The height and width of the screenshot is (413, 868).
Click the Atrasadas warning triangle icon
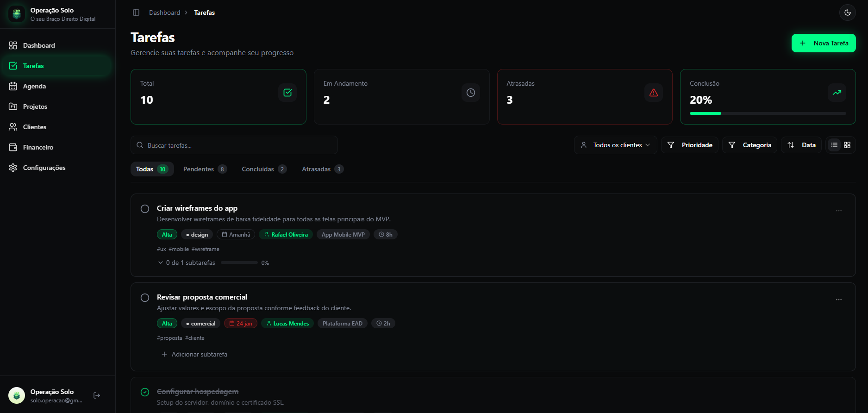coord(653,93)
